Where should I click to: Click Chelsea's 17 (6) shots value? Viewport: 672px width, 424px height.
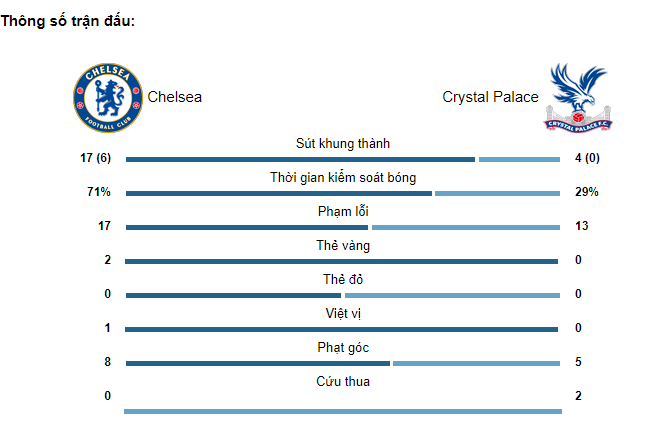[x=95, y=158]
